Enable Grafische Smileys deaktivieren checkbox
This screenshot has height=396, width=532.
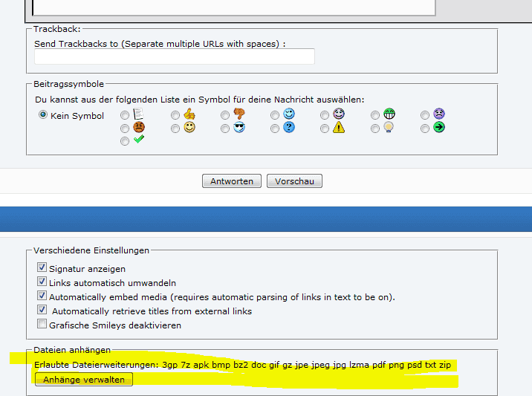pos(42,324)
